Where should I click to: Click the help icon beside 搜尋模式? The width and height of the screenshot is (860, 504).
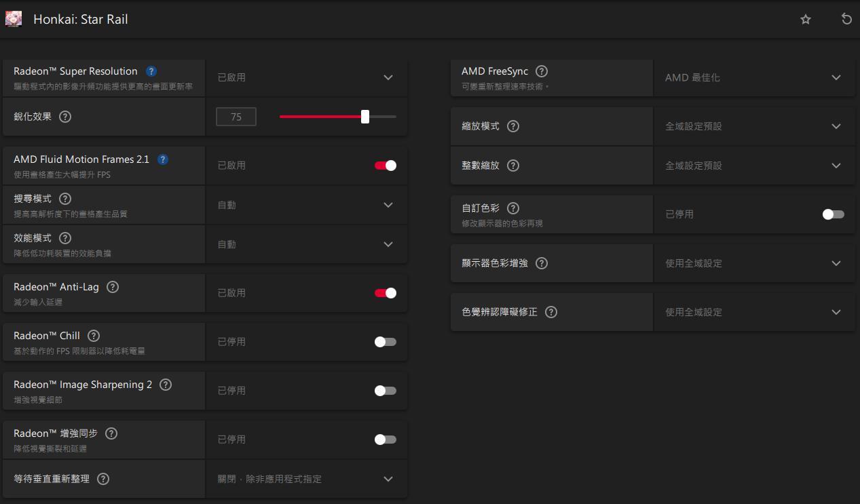coord(65,199)
